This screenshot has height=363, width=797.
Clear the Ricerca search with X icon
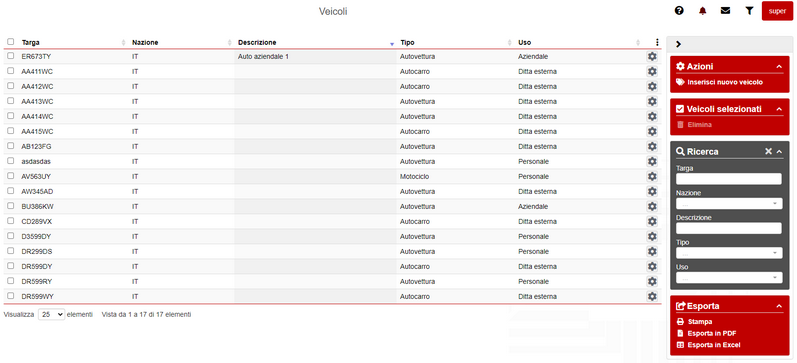[769, 152]
